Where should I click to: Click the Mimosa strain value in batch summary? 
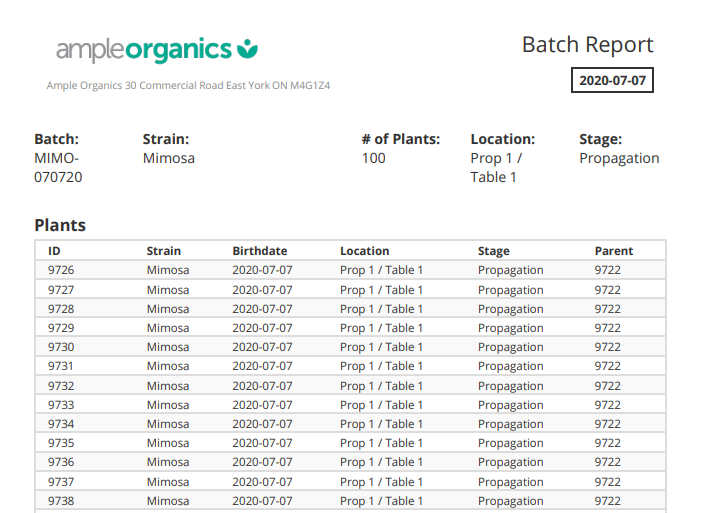(168, 158)
